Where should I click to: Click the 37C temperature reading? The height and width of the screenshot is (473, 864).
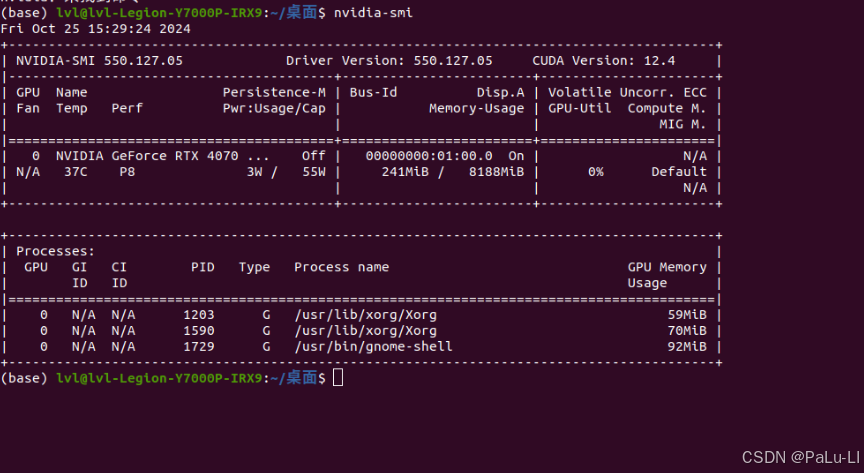click(x=75, y=172)
